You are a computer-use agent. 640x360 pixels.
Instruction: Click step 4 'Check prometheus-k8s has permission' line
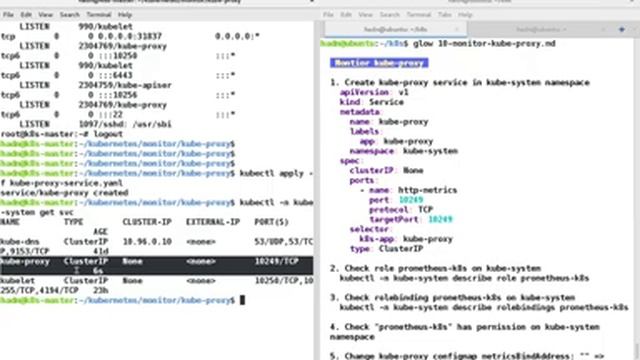(465, 332)
